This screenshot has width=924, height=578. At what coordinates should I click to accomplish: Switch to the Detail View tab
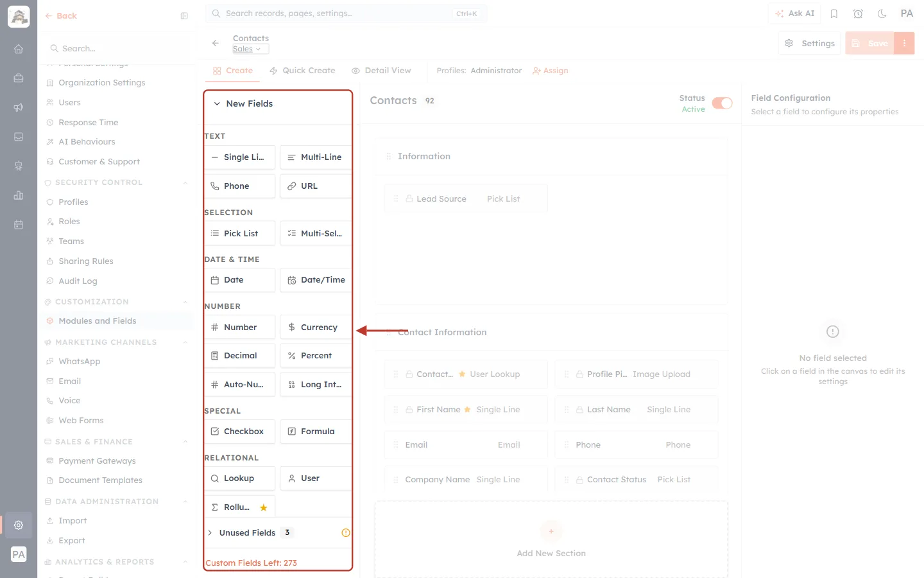click(x=381, y=71)
